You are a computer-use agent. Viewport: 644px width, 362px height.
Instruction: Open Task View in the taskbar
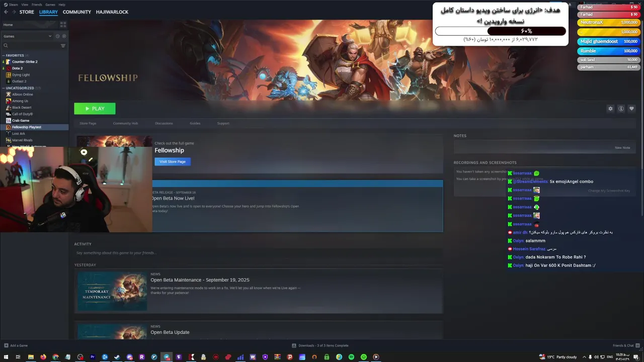(18, 357)
